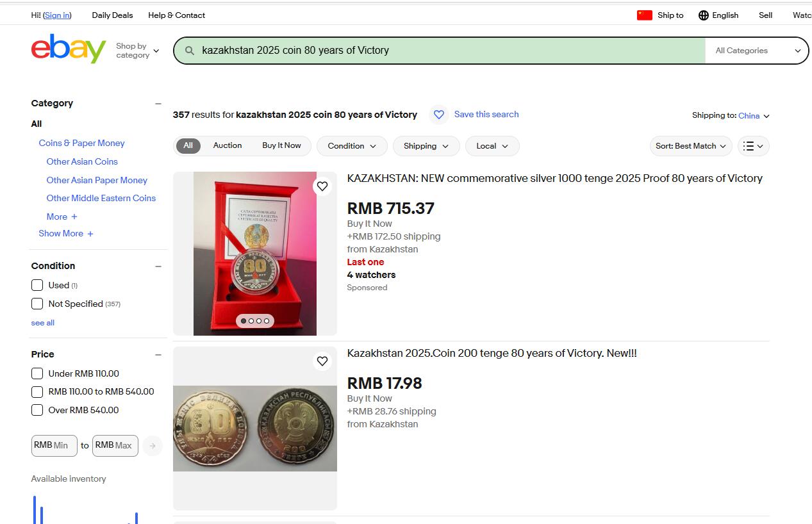Select the Buy It Now tab

(281, 145)
